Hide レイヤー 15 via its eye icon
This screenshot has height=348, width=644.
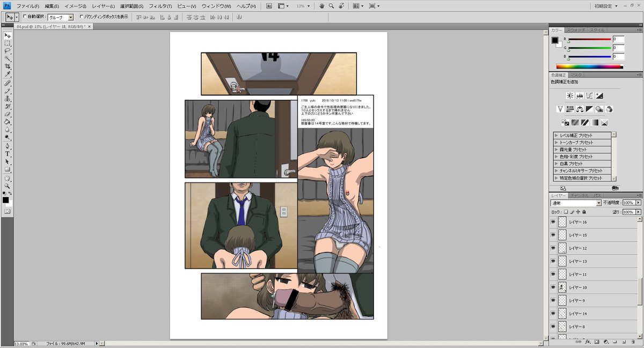click(553, 235)
